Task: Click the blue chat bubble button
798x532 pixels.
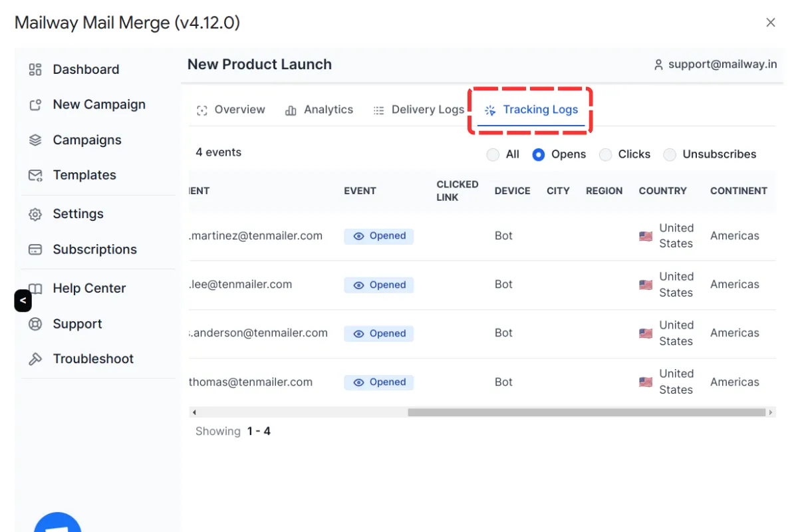Action: [58, 524]
